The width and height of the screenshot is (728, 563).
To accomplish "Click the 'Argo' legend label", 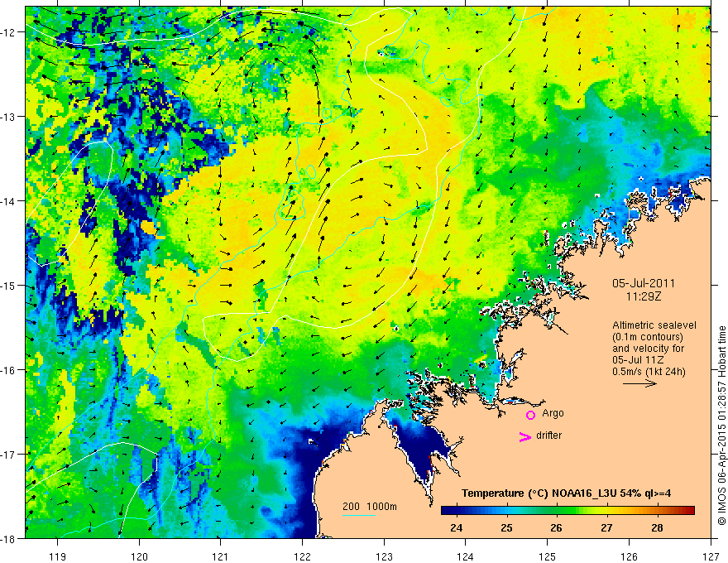I will tap(553, 413).
